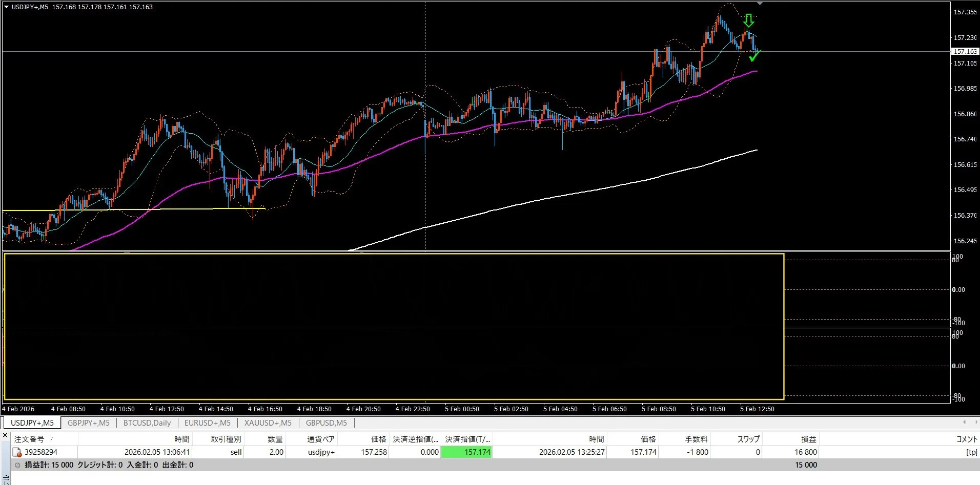Sort by the 手数料 column header
This screenshot has width=980, height=485.
(x=685, y=439)
